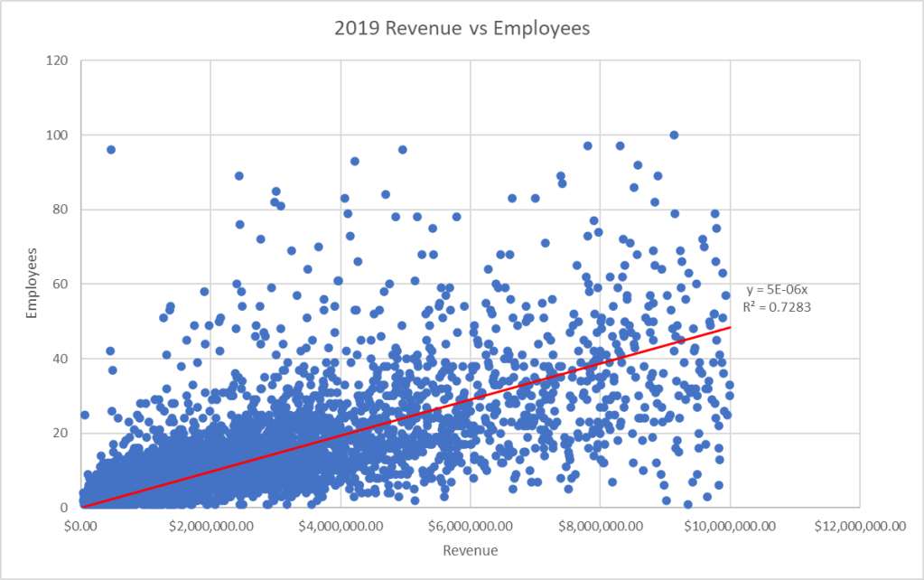Click the 100 label on vertical axis
Viewport: 924px width, 580px height.
click(61, 135)
